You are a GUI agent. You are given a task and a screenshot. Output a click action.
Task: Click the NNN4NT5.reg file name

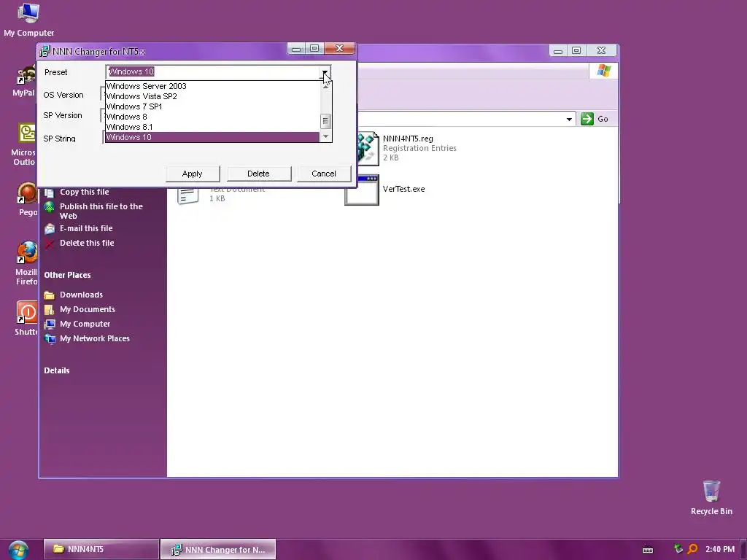coord(408,139)
